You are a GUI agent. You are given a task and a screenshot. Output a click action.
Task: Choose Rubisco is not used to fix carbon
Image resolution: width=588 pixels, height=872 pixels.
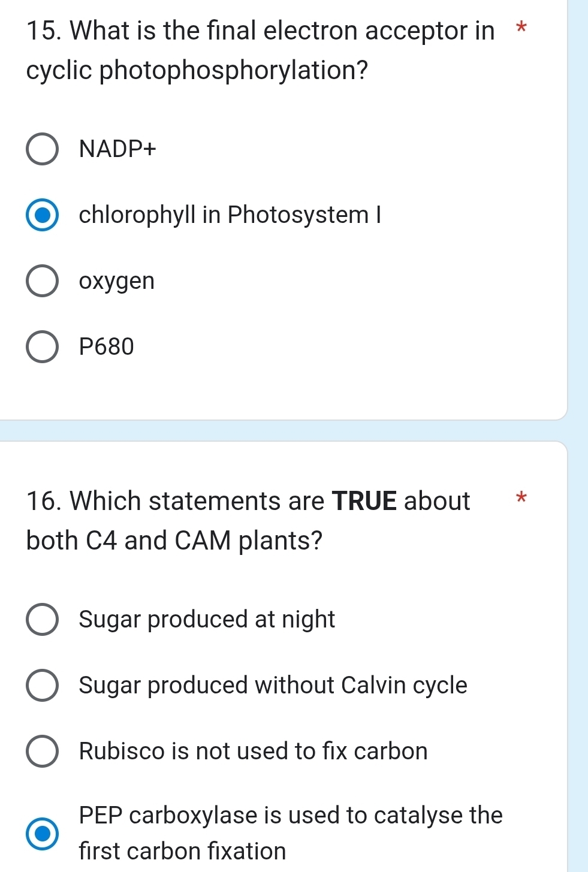pyautogui.click(x=42, y=751)
